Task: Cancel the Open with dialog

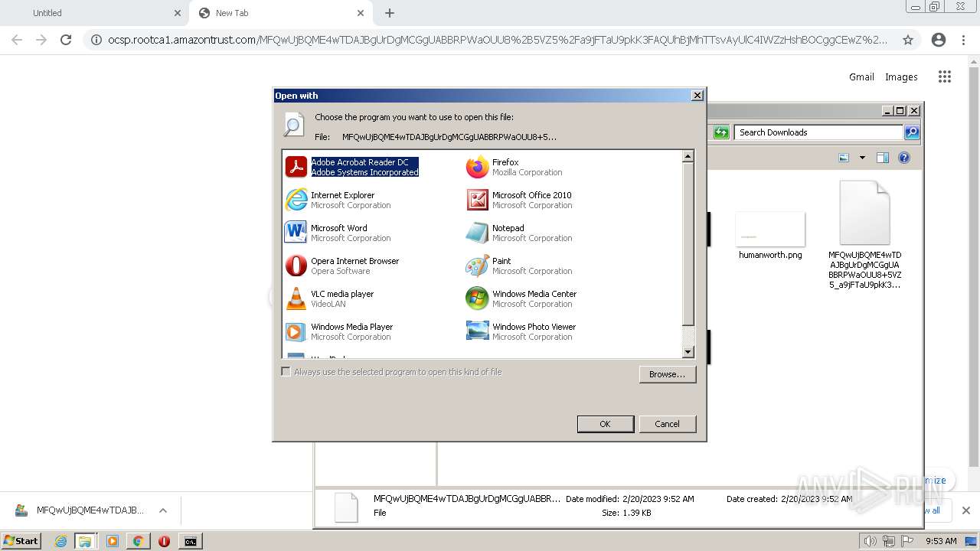Action: pyautogui.click(x=667, y=424)
